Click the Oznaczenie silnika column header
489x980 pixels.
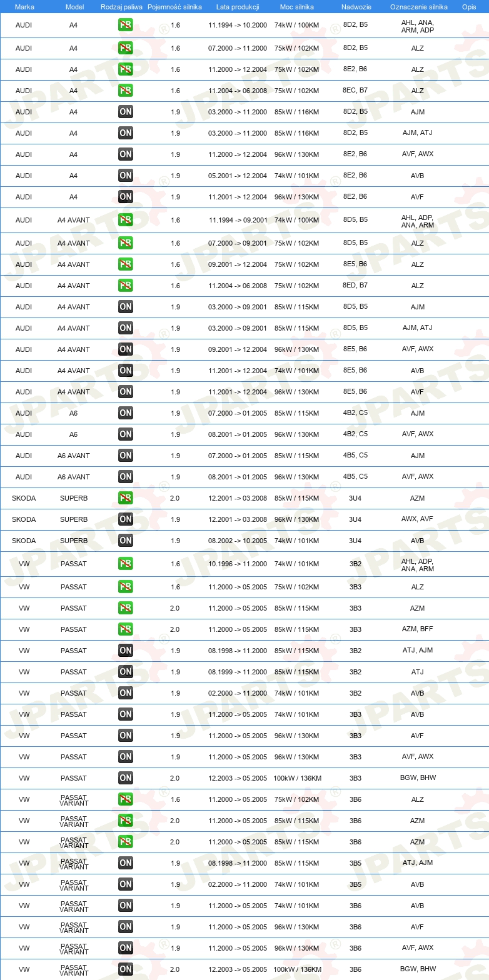(x=418, y=7)
